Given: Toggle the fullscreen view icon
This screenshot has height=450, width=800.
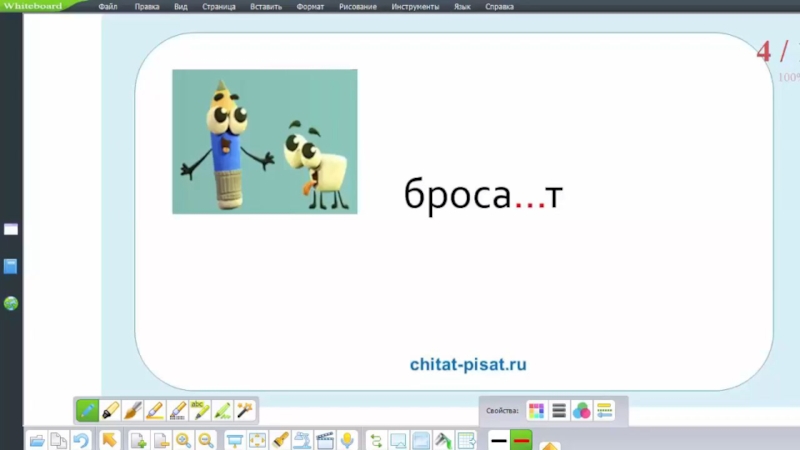Looking at the screenshot, I should pos(258,440).
